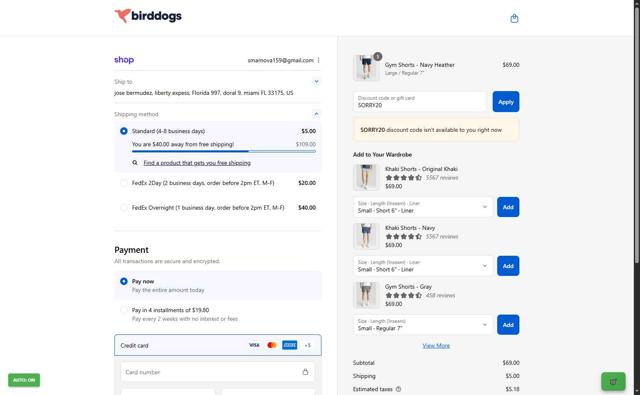Open estimated taxes info icon
This screenshot has height=395, width=640.
(398, 389)
